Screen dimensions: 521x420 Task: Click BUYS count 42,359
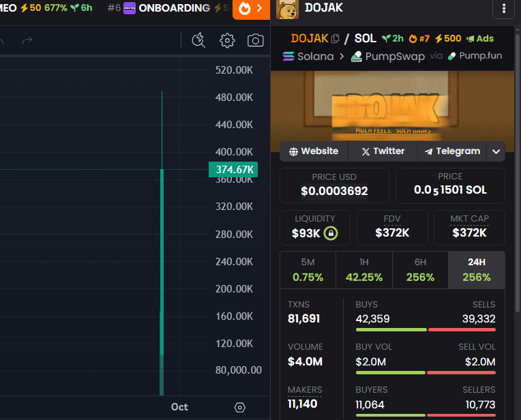tap(372, 319)
